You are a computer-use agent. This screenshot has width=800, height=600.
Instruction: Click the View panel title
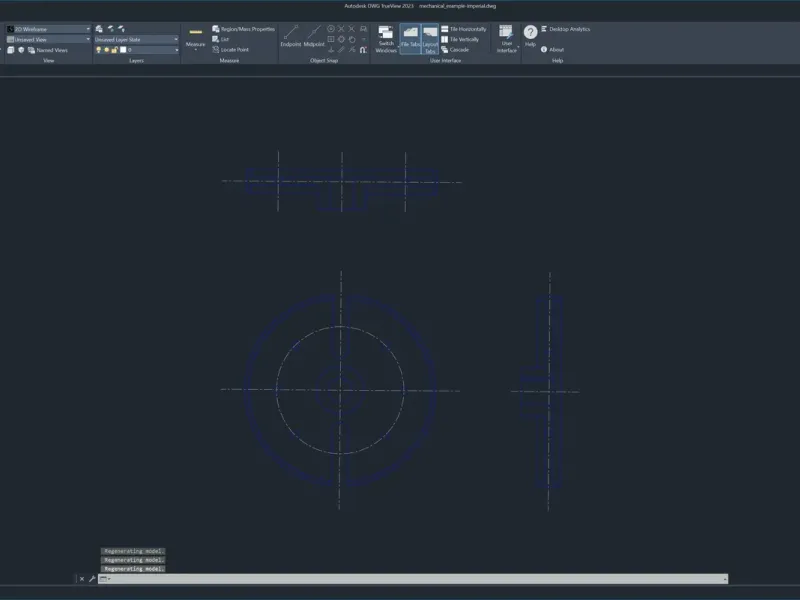point(48,60)
